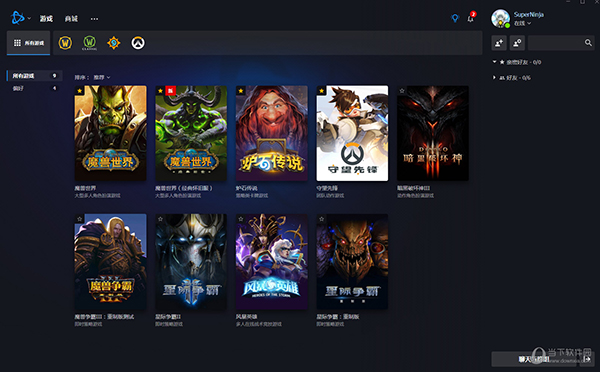Click the blue lightbulb tips icon
This screenshot has height=372, width=600.
(455, 18)
